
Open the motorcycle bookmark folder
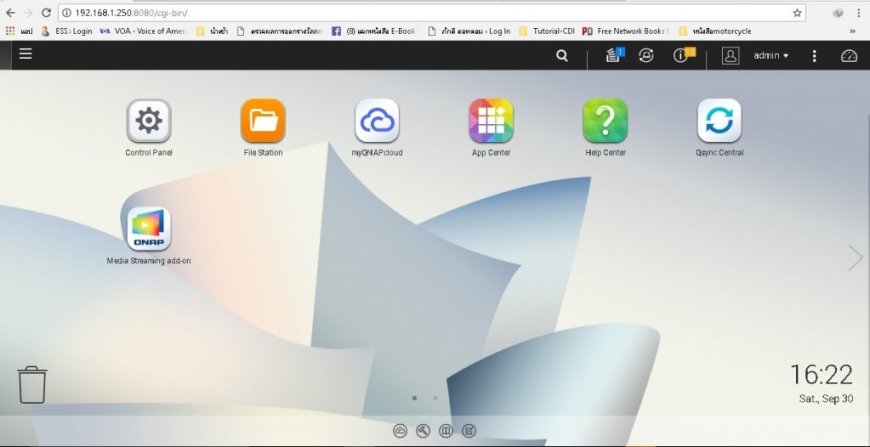click(x=715, y=32)
